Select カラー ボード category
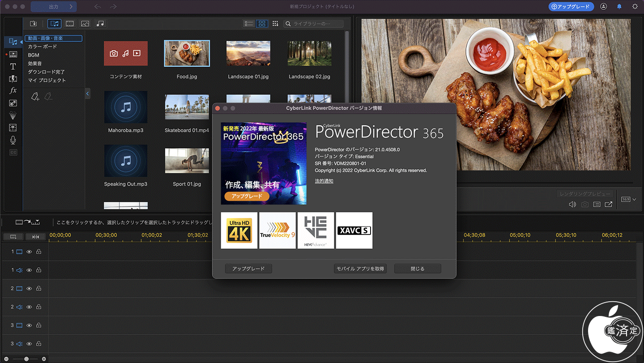Screen dimensions: 644x363 tap(43, 47)
